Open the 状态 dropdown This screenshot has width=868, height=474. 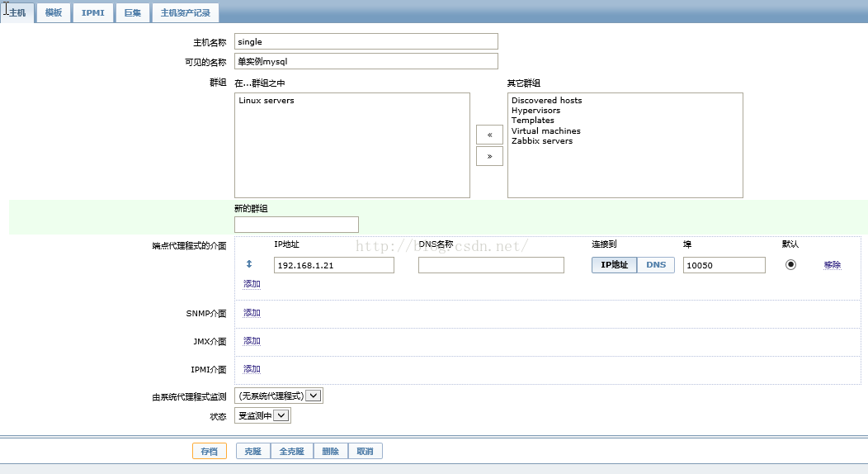click(262, 416)
